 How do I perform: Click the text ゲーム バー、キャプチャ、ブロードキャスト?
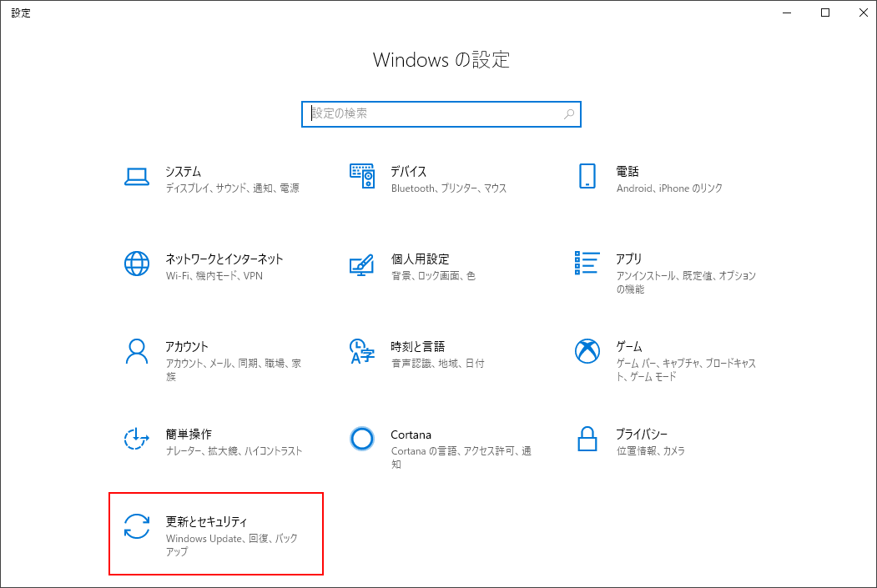pyautogui.click(x=686, y=370)
